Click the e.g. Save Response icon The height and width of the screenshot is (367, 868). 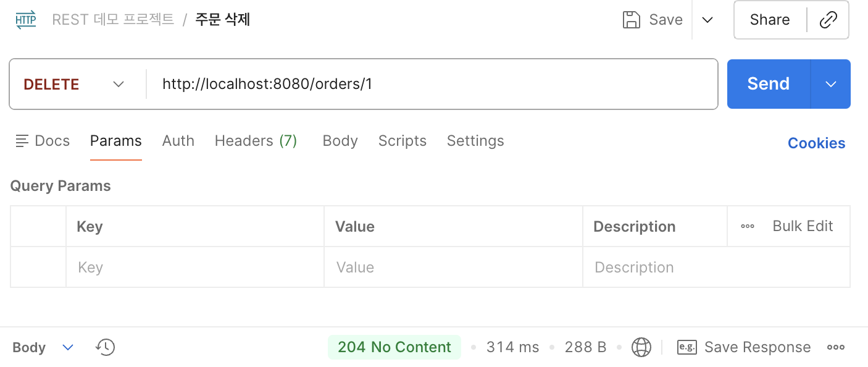686,347
